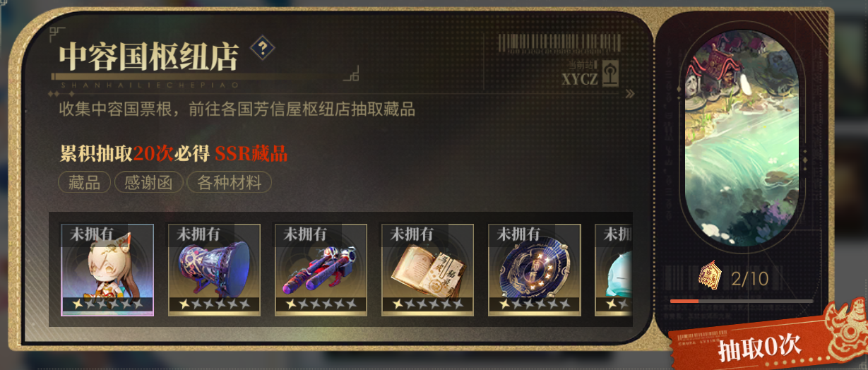Select the open book collectible item
The width and height of the screenshot is (868, 370).
pyautogui.click(x=428, y=270)
